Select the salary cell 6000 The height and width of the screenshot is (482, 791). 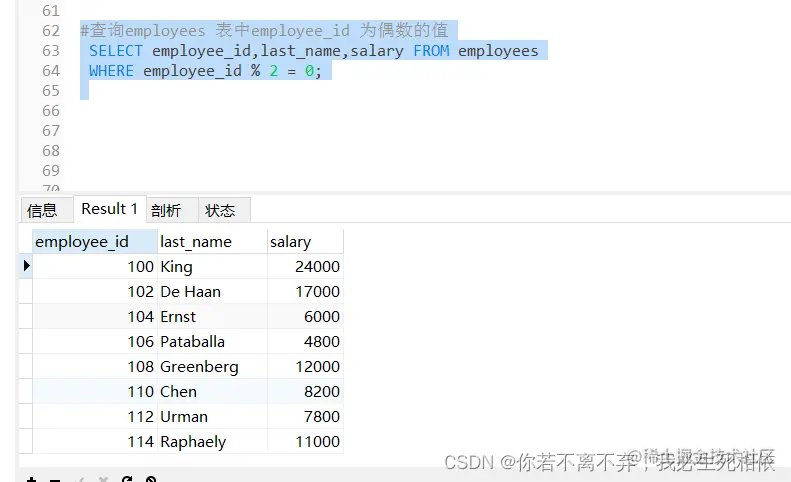[305, 316]
